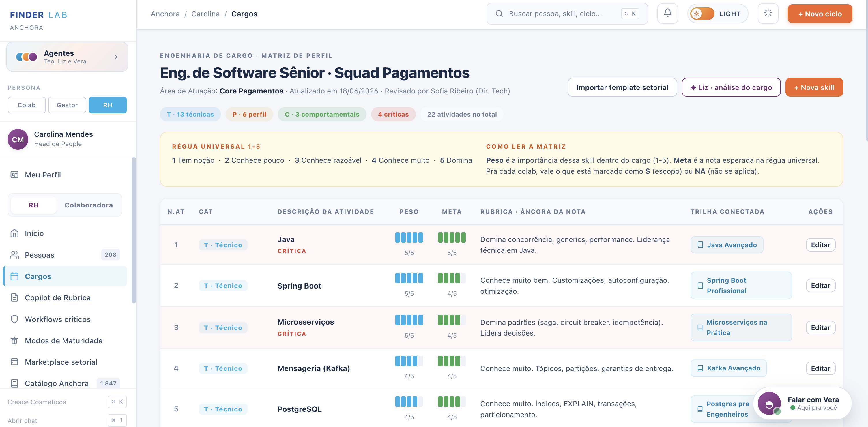Viewport: 868px width, 427px height.
Task: Click the T · Técnico tag in PostgreSQL row
Action: [x=223, y=409]
